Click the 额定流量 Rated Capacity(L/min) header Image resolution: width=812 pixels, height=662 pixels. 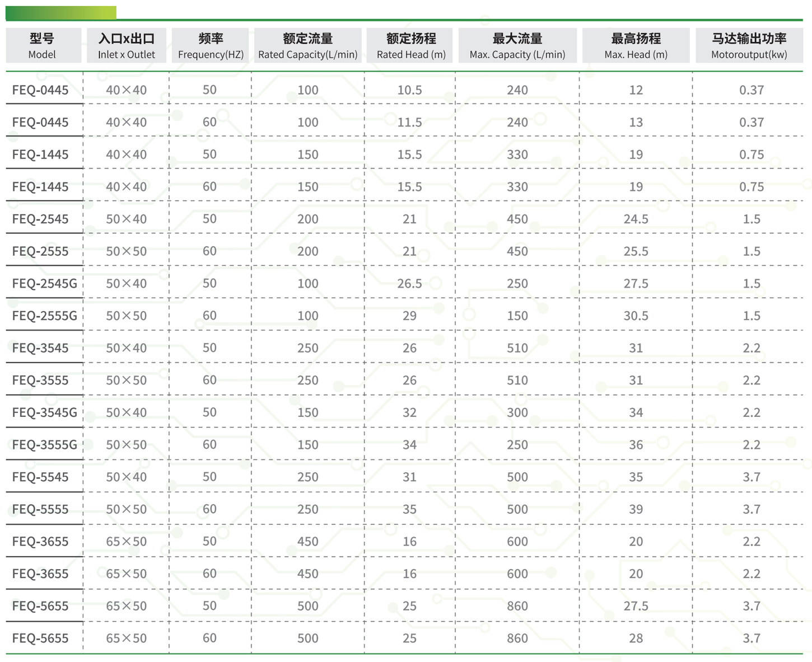pos(307,45)
